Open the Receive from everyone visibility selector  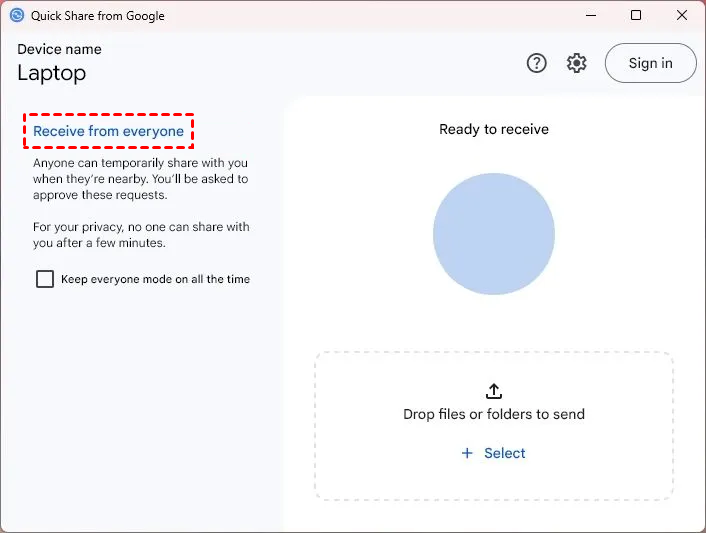click(108, 131)
